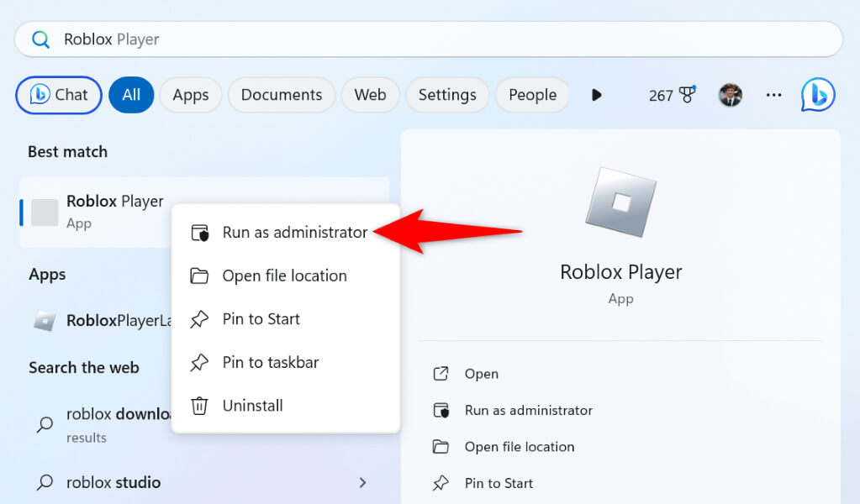Click the RobloxPlayerLauncher result icon
The image size is (860, 504).
[x=45, y=321]
